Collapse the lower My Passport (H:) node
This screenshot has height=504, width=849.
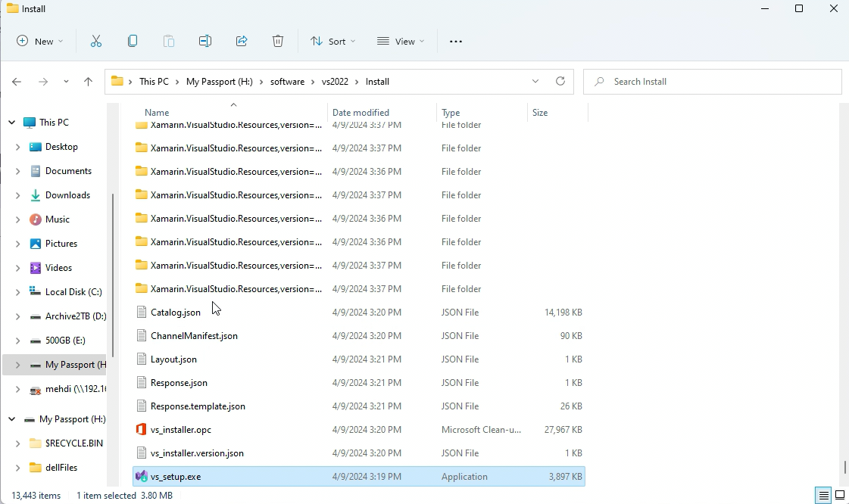(x=11, y=419)
